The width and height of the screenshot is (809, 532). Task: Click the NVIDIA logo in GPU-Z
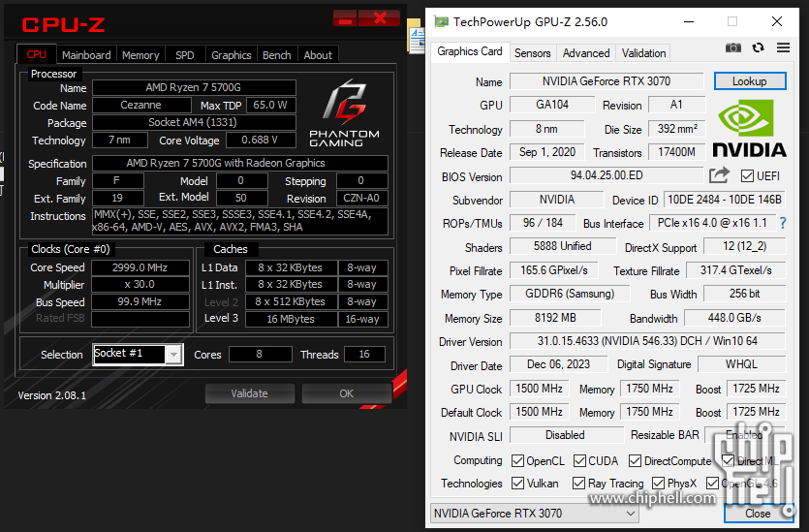tap(749, 128)
